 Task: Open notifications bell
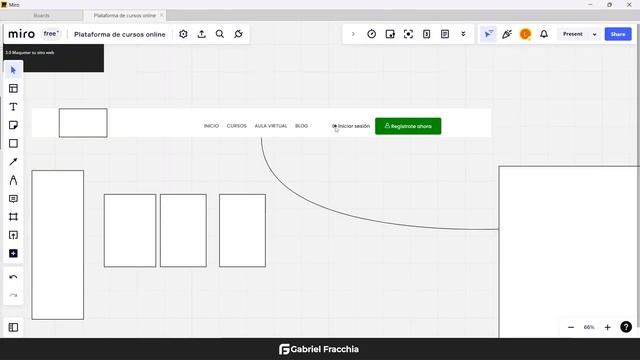pos(544,34)
